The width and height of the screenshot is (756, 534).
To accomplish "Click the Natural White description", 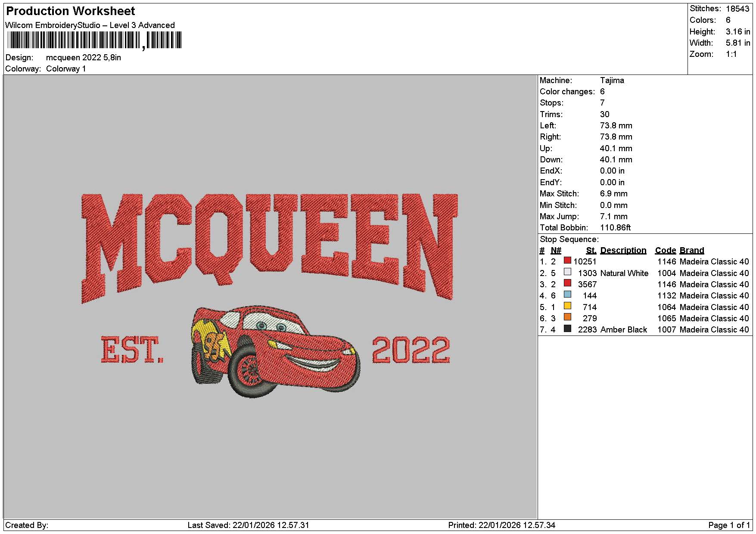I will tap(624, 273).
